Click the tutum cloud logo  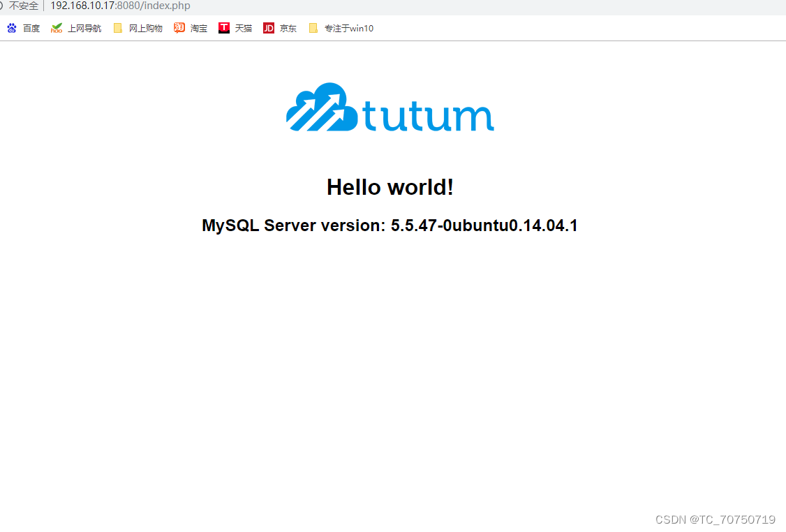(390, 108)
